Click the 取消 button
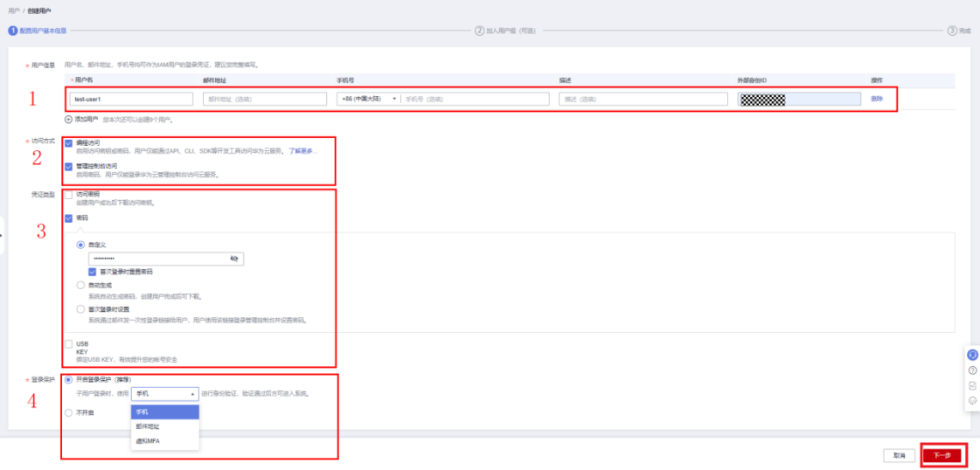The image size is (980, 470). (900, 456)
